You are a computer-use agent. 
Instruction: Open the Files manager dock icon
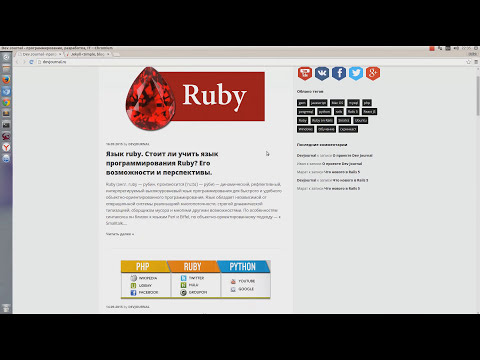coord(6,69)
